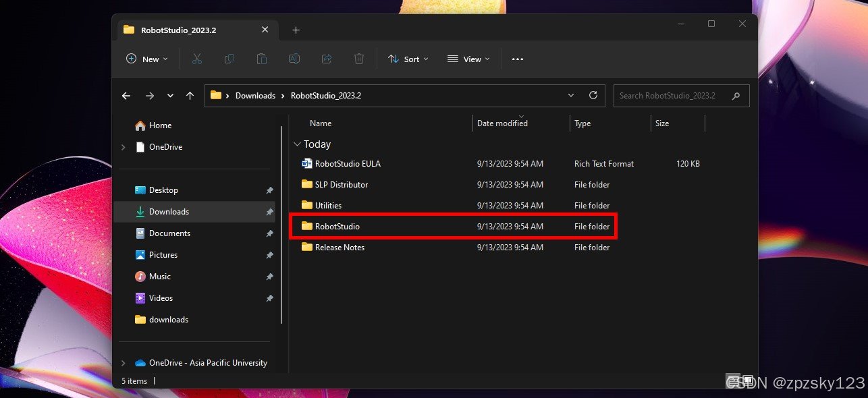Click the Release Notes folder icon

click(307, 248)
